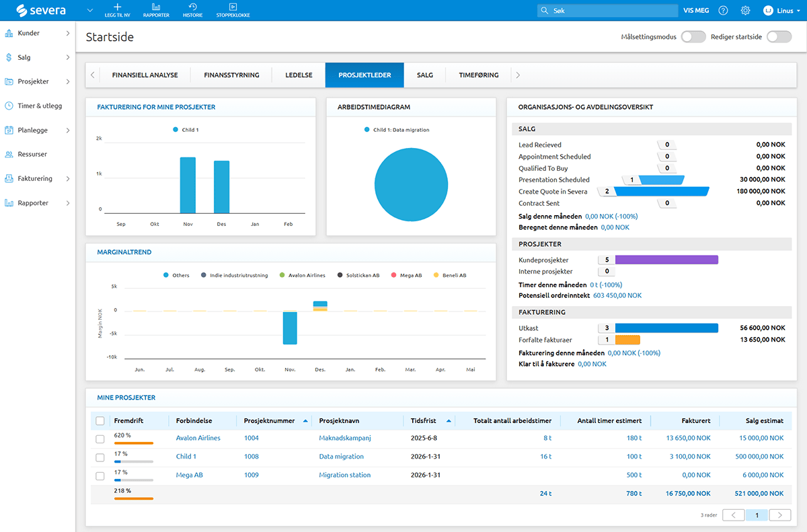The image size is (807, 532).
Task: Open Timer & utlegg in sidebar
Action: pos(39,106)
